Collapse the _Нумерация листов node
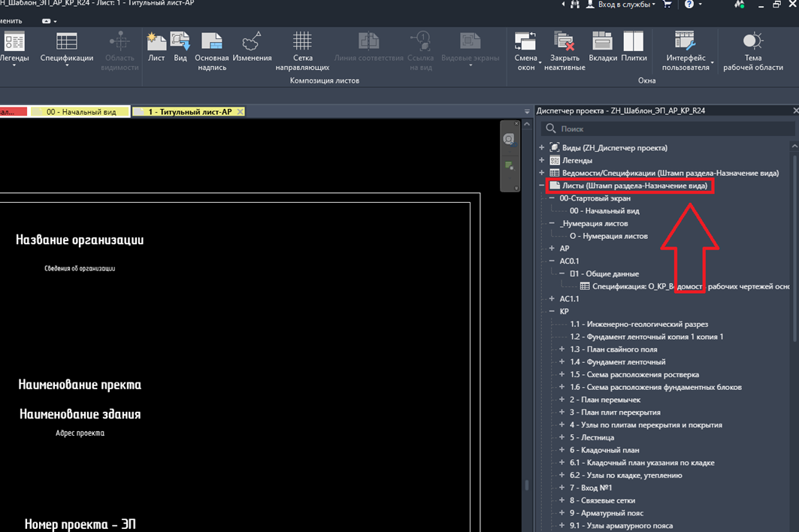This screenshot has width=799, height=532. 552,223
